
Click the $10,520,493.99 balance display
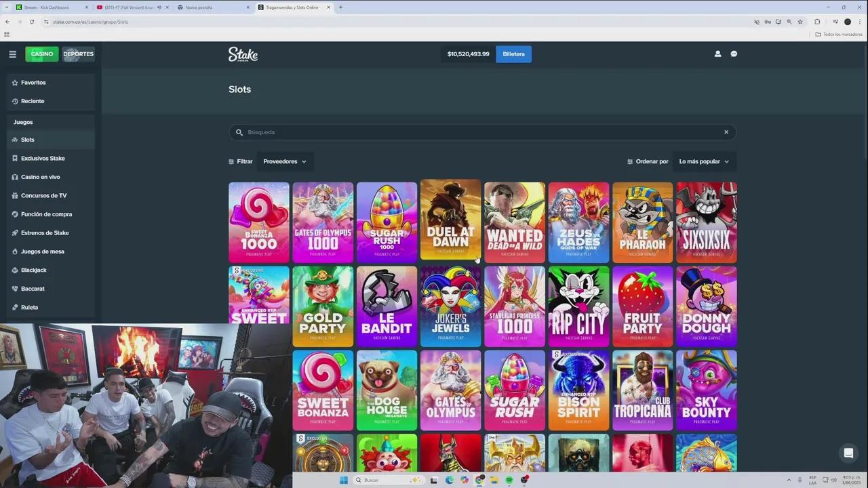pos(468,54)
